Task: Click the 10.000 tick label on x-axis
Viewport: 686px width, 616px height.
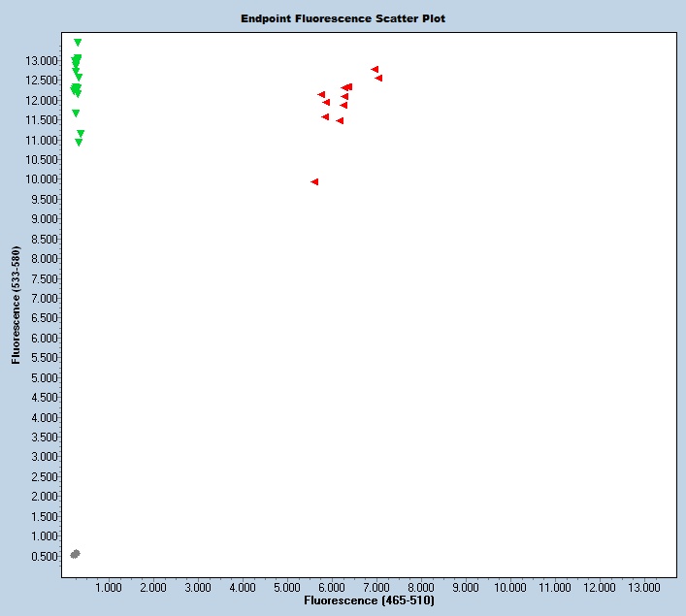Action: (510, 587)
